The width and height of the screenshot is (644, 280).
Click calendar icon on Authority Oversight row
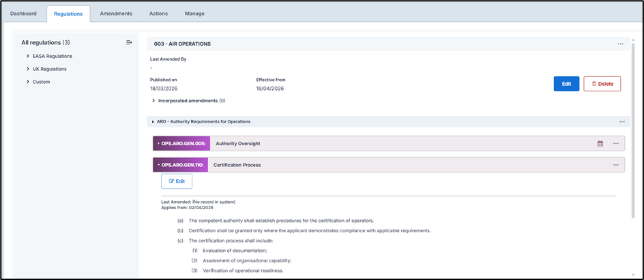pyautogui.click(x=600, y=144)
